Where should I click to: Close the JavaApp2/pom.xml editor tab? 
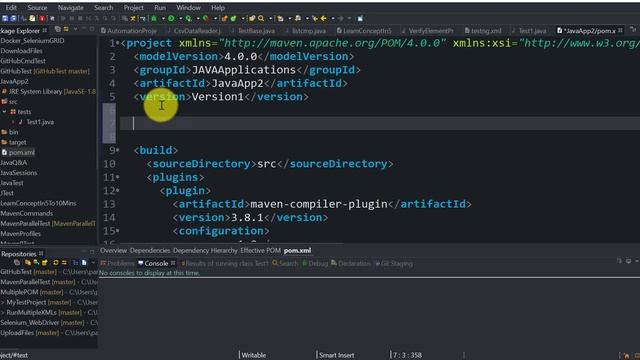(x=620, y=31)
